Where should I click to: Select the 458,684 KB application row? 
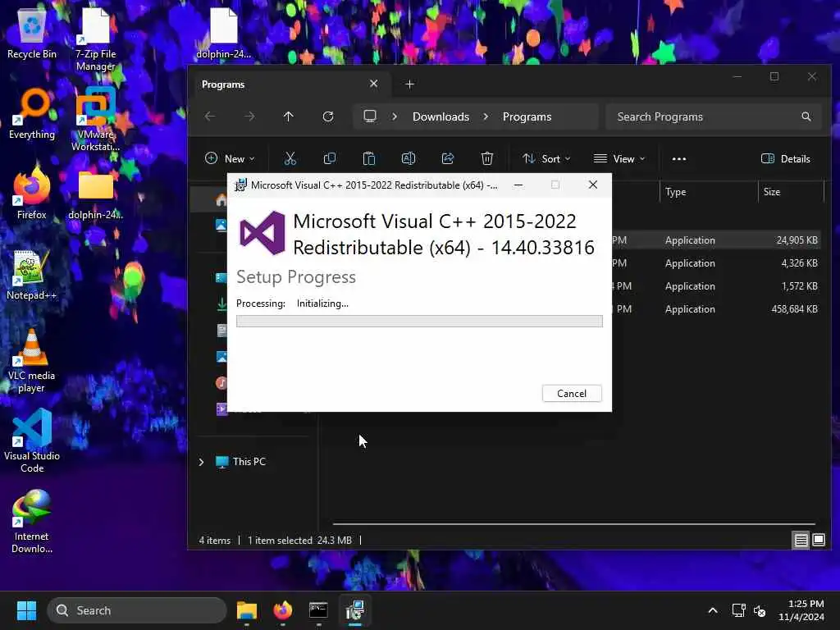tap(718, 309)
